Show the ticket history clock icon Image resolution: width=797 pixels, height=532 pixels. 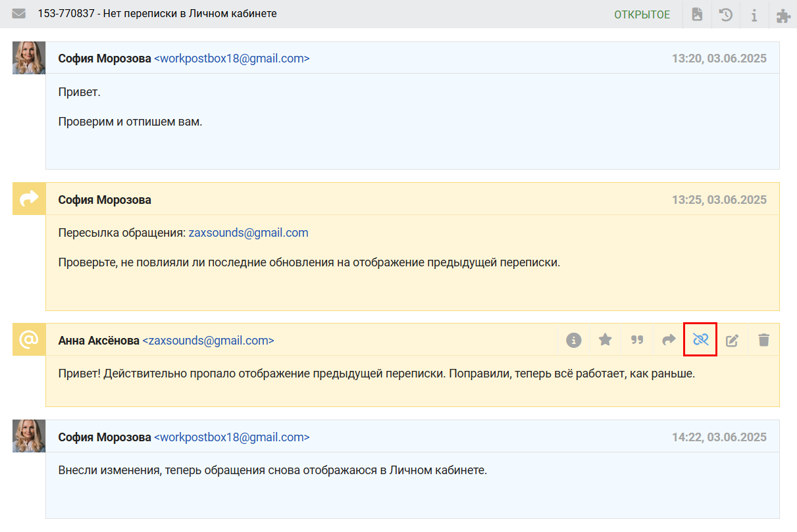[726, 14]
